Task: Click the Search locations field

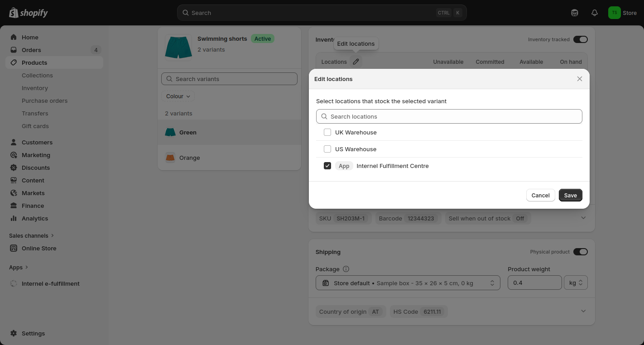Action: pos(449,116)
